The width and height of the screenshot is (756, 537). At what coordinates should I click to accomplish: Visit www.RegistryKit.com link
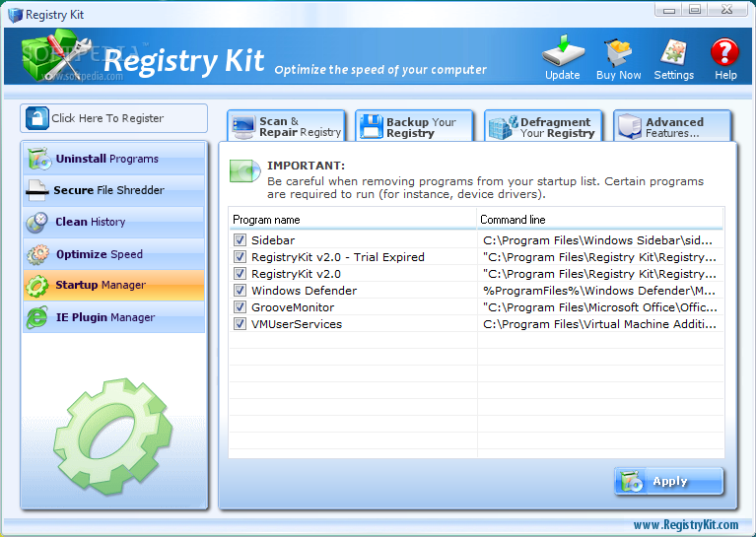click(686, 524)
